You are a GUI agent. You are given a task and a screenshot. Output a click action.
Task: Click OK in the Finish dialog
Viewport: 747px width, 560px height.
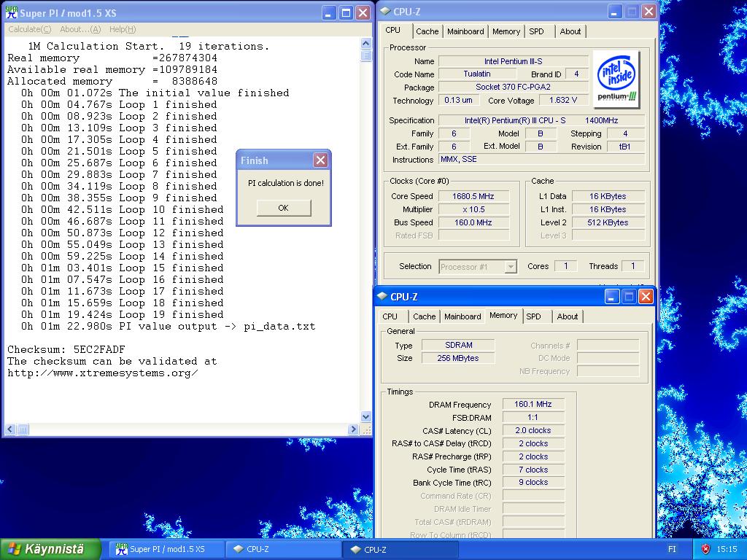tap(284, 208)
